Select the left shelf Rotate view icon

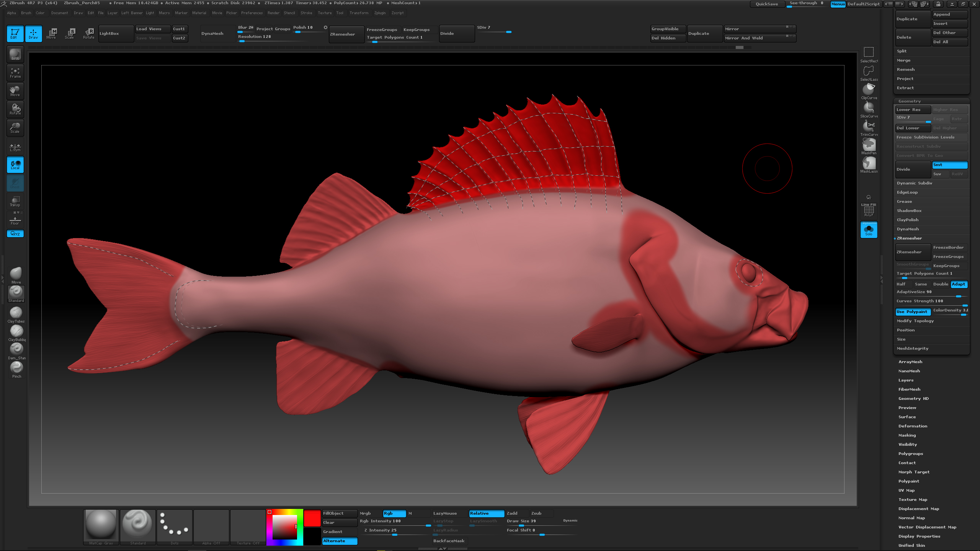pos(15,109)
